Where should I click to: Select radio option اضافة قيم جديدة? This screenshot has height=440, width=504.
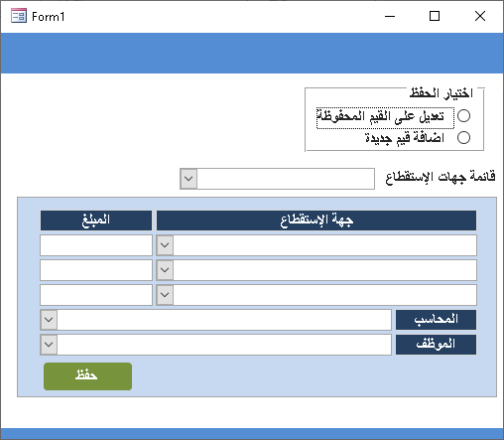point(463,137)
